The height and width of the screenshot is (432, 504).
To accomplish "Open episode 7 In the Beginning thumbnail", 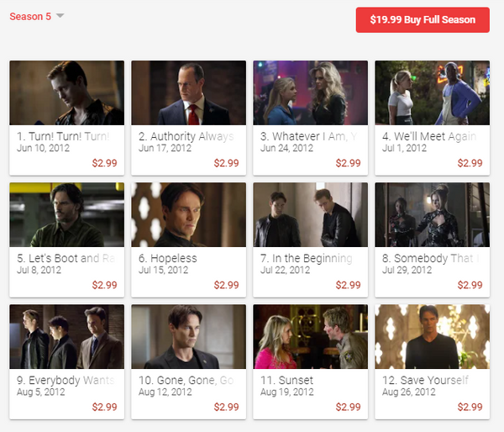I will 311,214.
